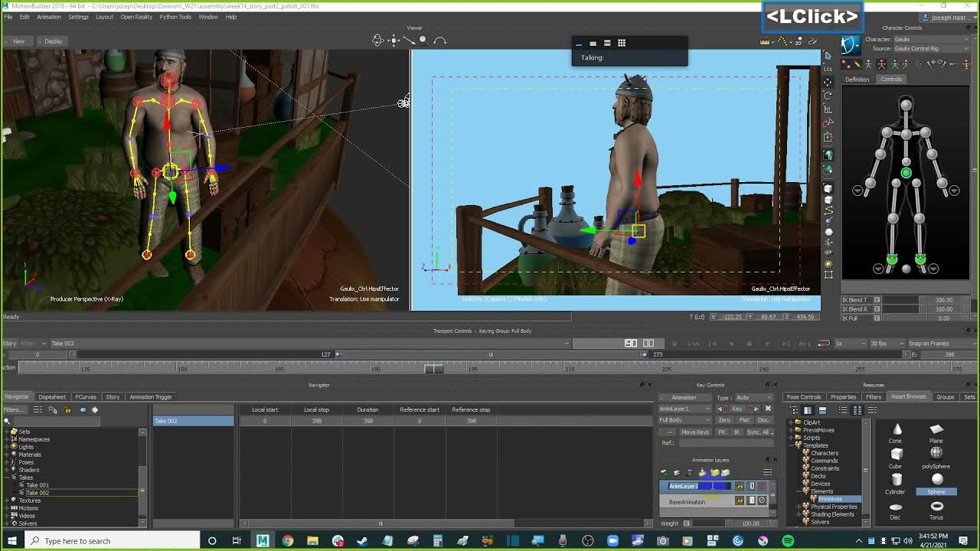This screenshot has width=980, height=551.
Task: Activate the Translate tool in viewer toolbar
Action: click(x=828, y=82)
